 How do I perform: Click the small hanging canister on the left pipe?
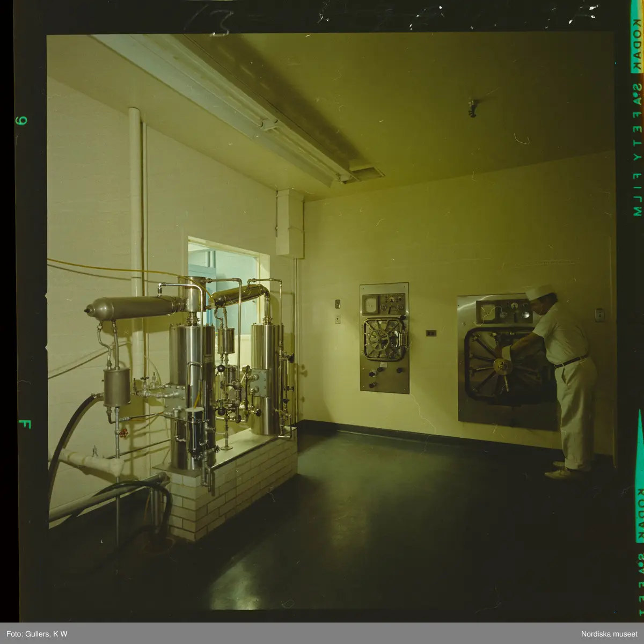[116, 386]
